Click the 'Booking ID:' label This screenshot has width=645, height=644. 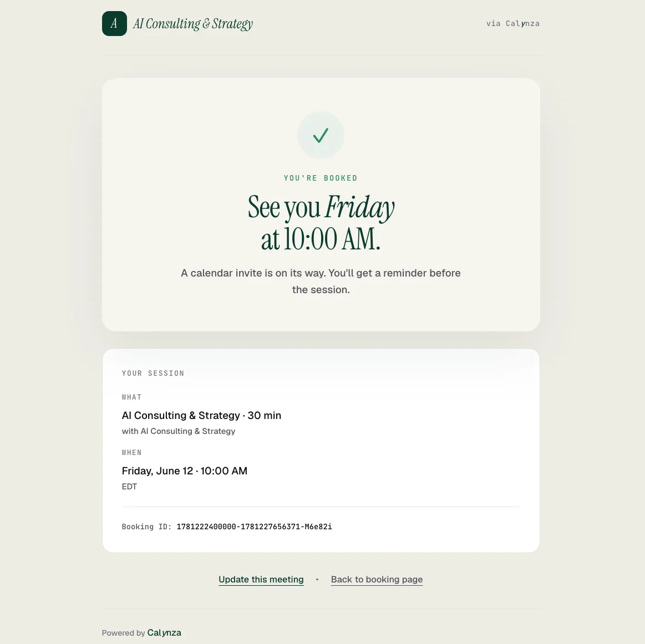point(147,527)
